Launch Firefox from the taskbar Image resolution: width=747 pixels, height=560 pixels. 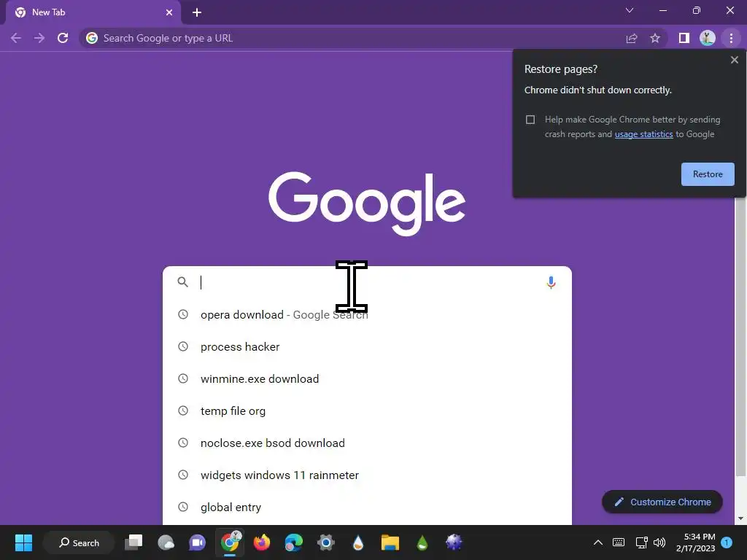(262, 542)
